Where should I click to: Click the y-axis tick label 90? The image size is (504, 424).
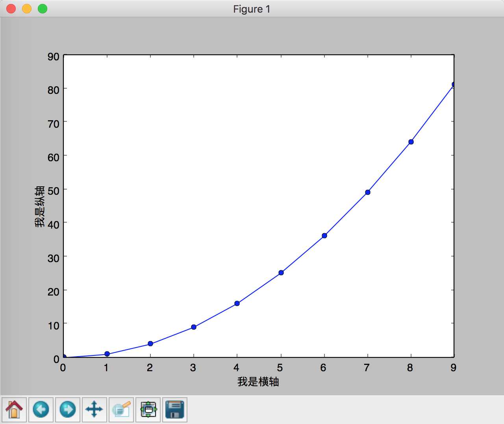click(54, 56)
